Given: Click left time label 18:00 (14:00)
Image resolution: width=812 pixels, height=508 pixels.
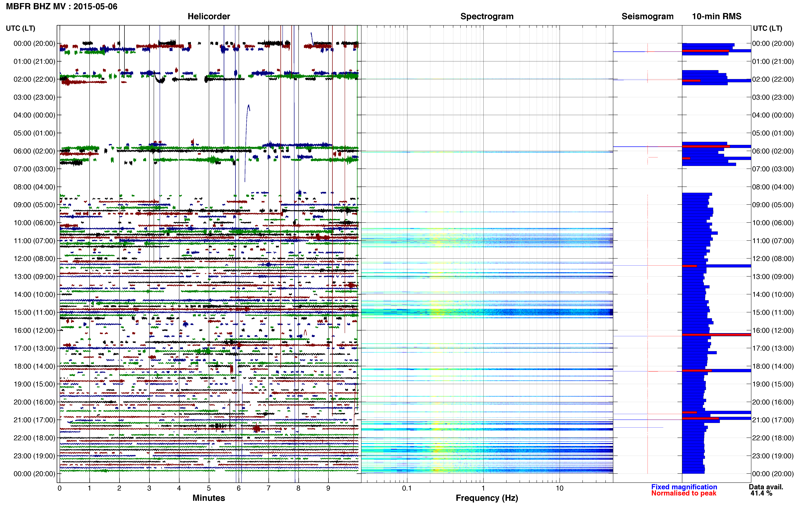Looking at the screenshot, I should coord(34,366).
